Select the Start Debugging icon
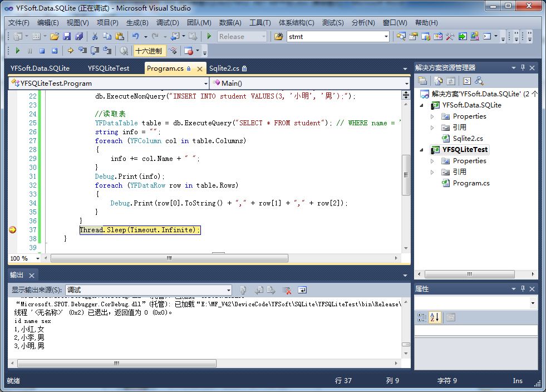Viewport: 546px width, 392px height. click(209, 36)
